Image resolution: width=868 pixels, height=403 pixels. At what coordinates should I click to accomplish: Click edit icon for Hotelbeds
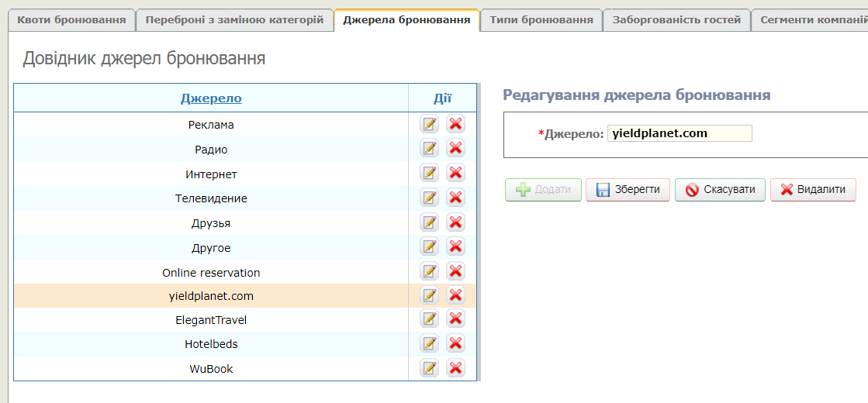[429, 344]
